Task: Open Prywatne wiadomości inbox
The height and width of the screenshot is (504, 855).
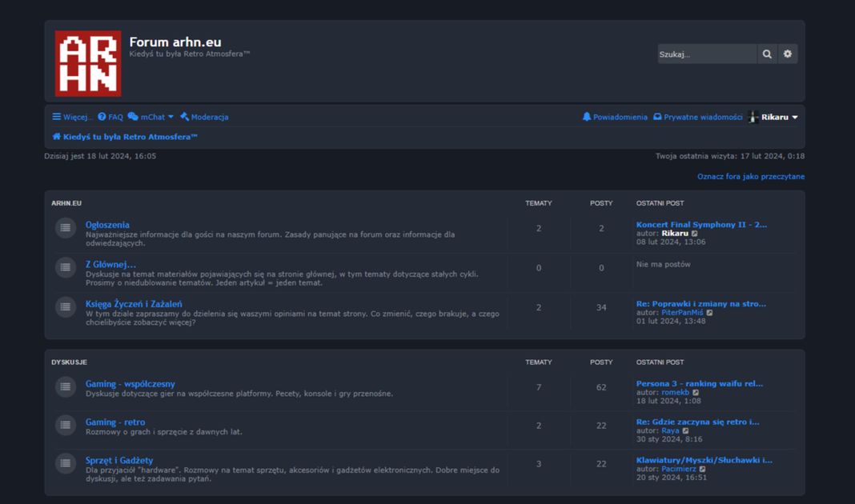Action: coord(698,117)
